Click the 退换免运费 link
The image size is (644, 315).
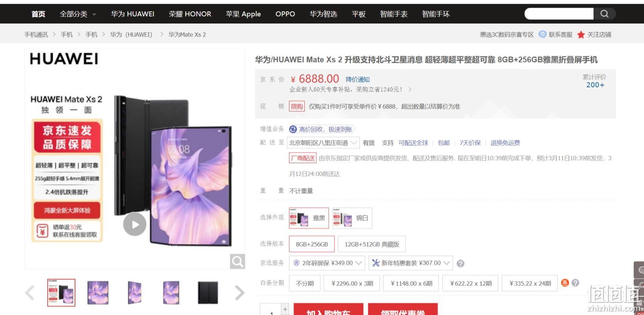click(505, 143)
